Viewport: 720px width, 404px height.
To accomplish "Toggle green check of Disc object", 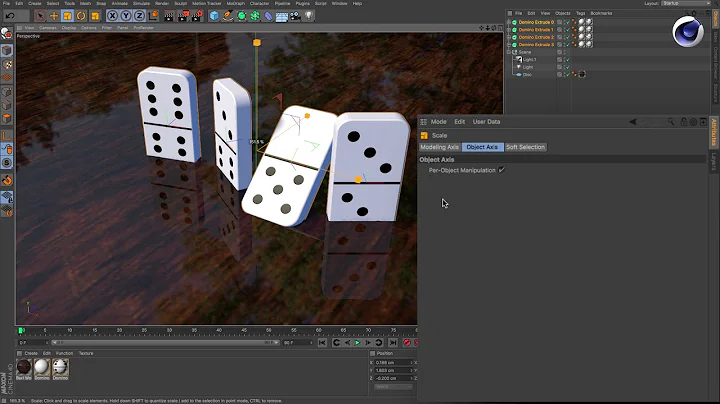I will click(x=567, y=74).
